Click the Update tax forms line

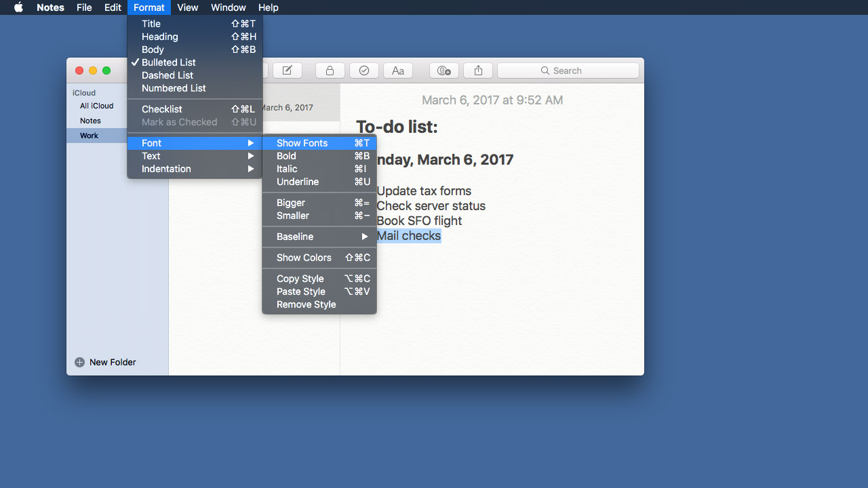424,191
